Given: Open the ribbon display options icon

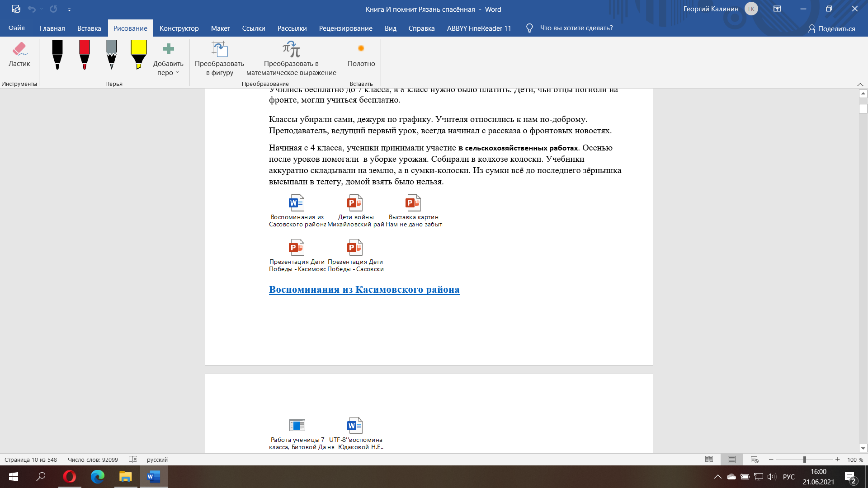Looking at the screenshot, I should (777, 9).
